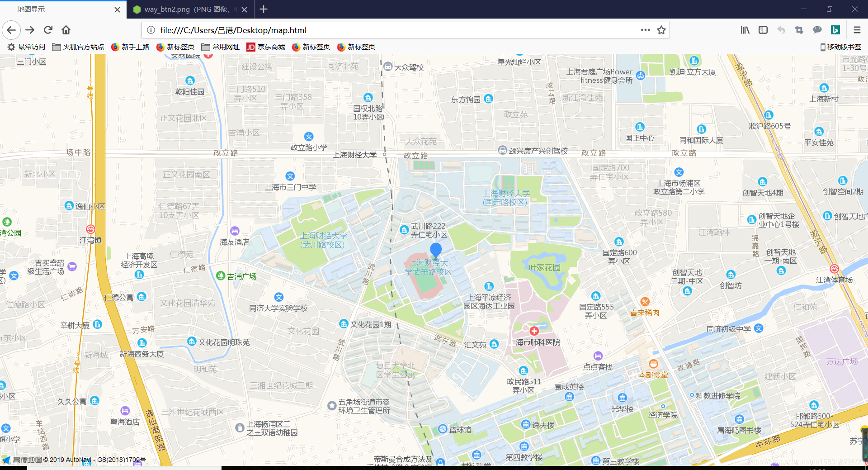Viewport: 868px width, 470px height.
Task: Close the 地图显示 tab
Action: click(117, 9)
